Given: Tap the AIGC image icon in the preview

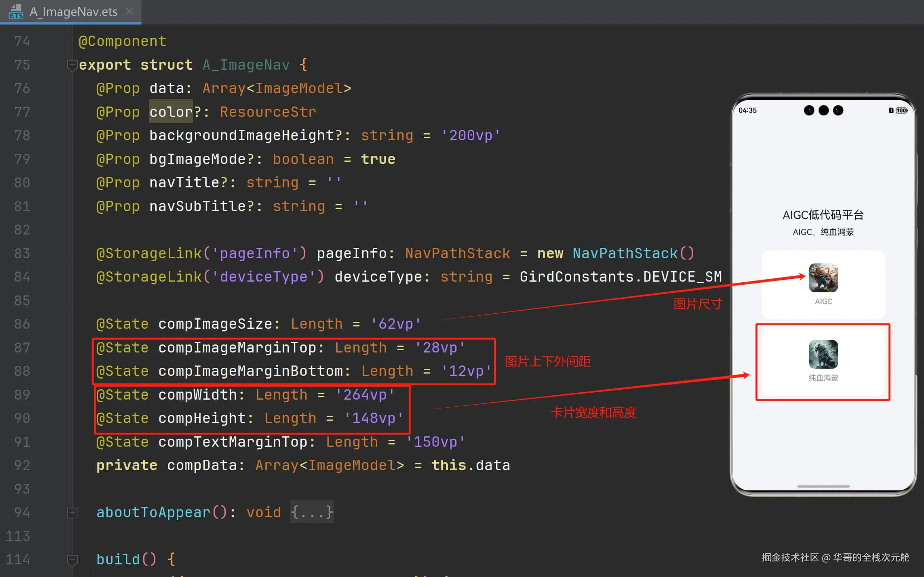Looking at the screenshot, I should [x=823, y=278].
